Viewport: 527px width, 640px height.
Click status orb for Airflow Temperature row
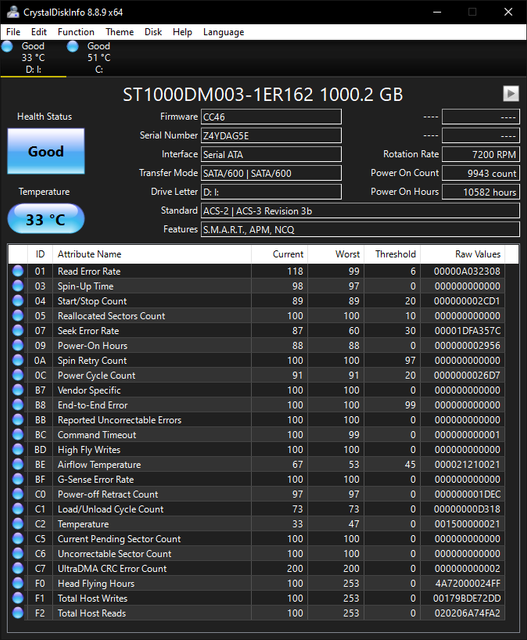pyautogui.click(x=18, y=464)
